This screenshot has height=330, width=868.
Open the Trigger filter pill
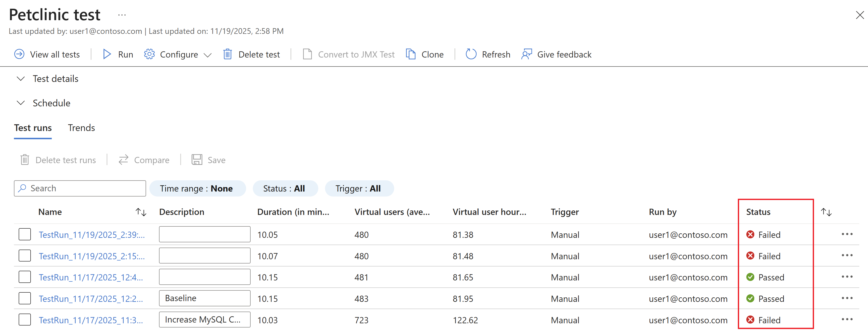359,189
